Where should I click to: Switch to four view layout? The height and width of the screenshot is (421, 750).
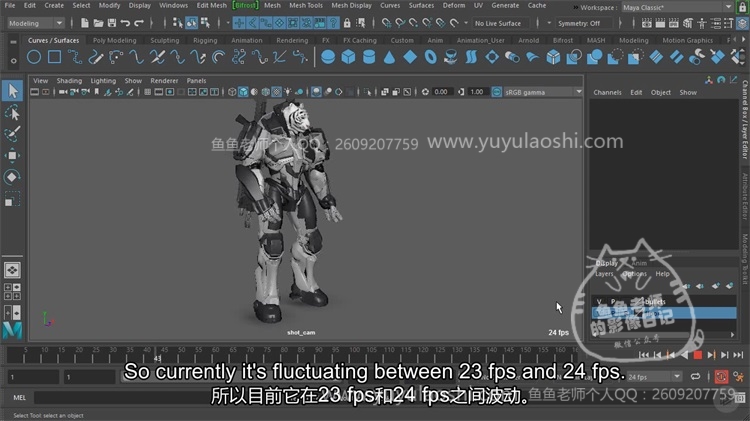[12, 291]
